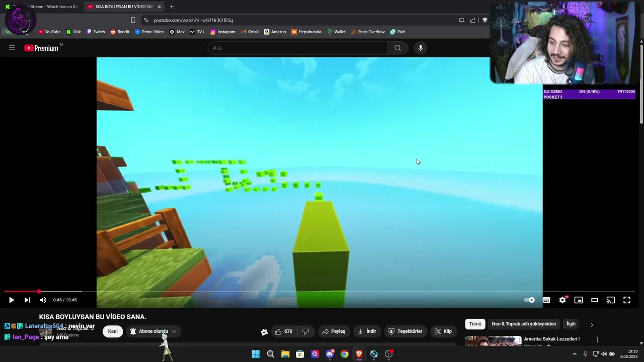This screenshot has width=644, height=362.
Task: Show hidden system tray icons
Action: pos(575,354)
